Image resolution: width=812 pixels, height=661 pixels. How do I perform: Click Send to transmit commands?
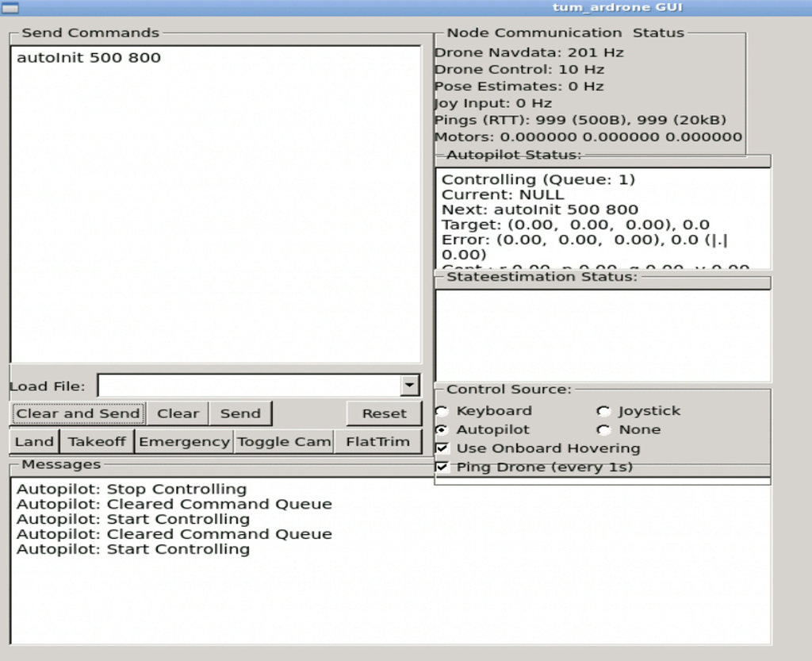[240, 413]
